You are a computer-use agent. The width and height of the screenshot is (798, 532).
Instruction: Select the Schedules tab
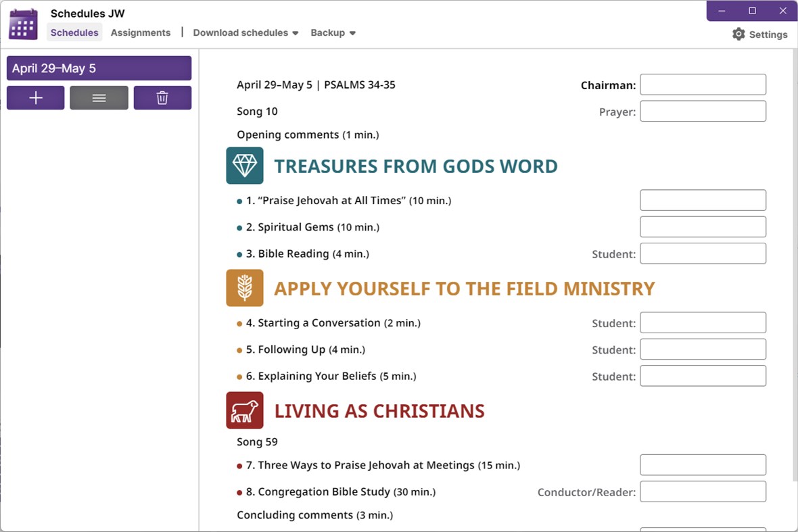(74, 32)
